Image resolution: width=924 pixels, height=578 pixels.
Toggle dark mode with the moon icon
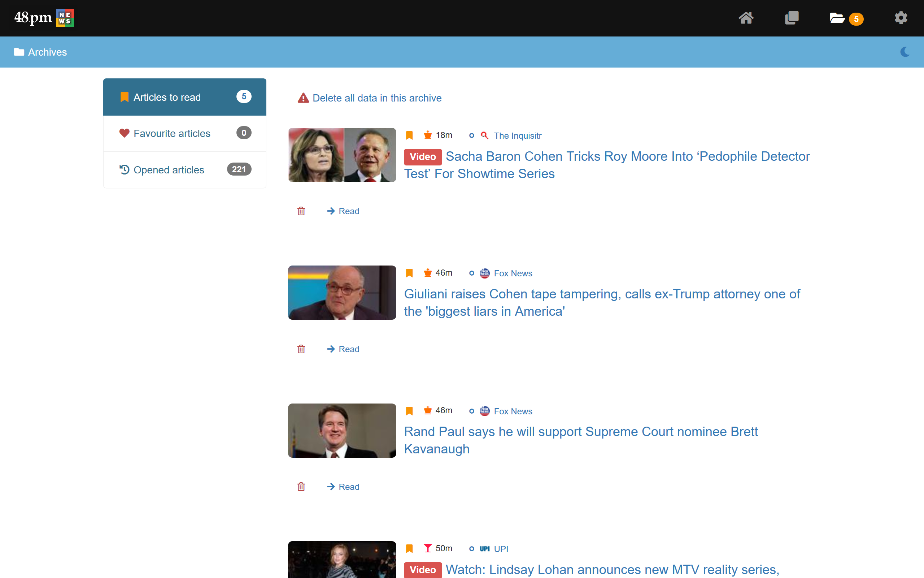[905, 52]
